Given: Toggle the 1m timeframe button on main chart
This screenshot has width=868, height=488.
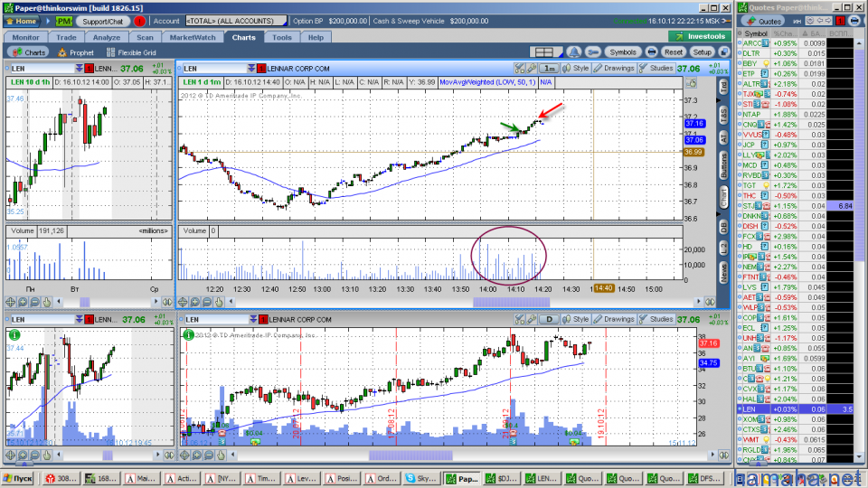Looking at the screenshot, I should [549, 69].
